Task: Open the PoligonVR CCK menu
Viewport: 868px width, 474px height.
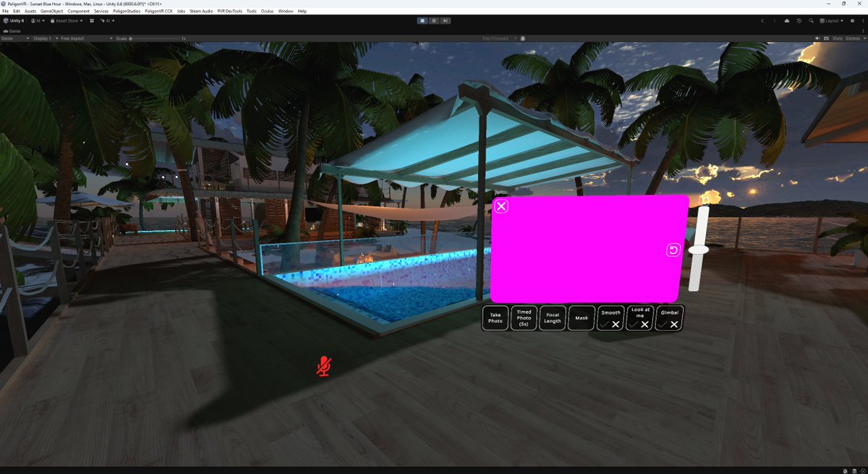Action: point(159,12)
